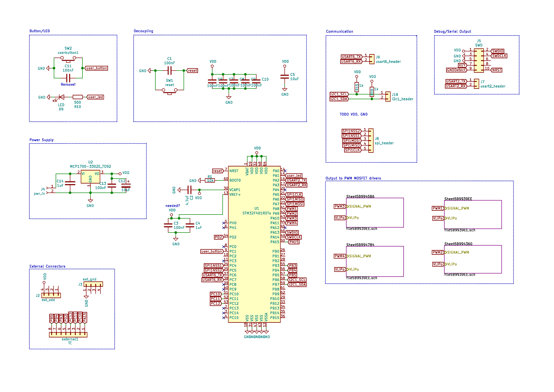Select the GNDDetect label on J5
554x392 pixels.
[x=457, y=70]
